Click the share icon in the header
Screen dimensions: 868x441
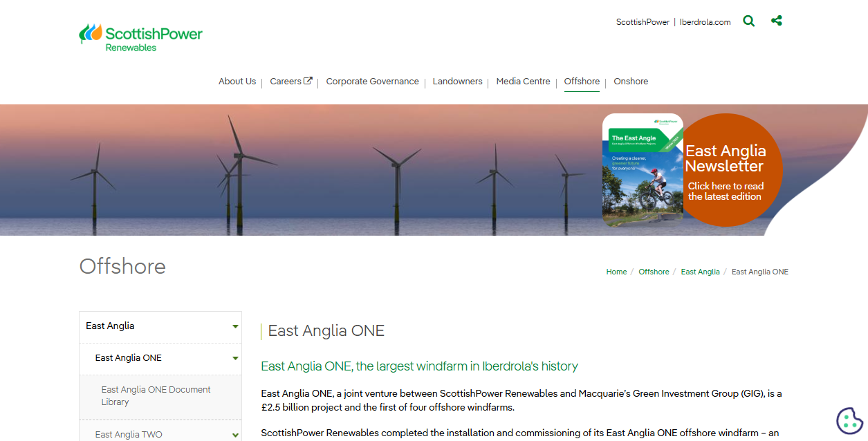pos(776,21)
